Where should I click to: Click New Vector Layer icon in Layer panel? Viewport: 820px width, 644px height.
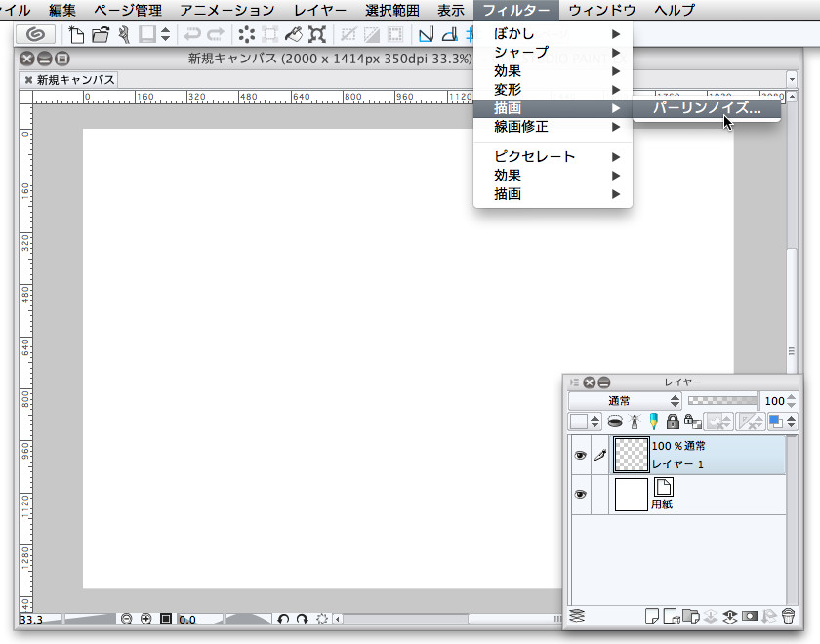[672, 616]
